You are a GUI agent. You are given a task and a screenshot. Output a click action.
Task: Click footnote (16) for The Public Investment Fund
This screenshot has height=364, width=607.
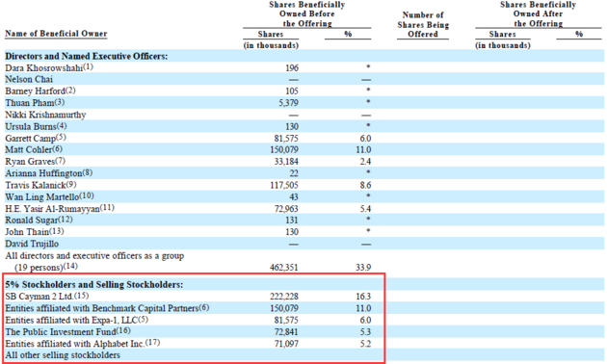(x=123, y=331)
